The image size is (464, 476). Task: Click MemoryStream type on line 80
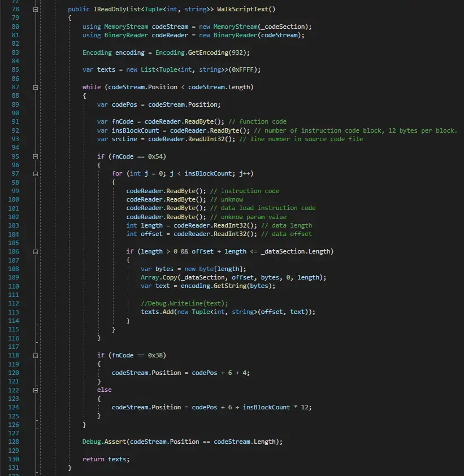coord(126,27)
